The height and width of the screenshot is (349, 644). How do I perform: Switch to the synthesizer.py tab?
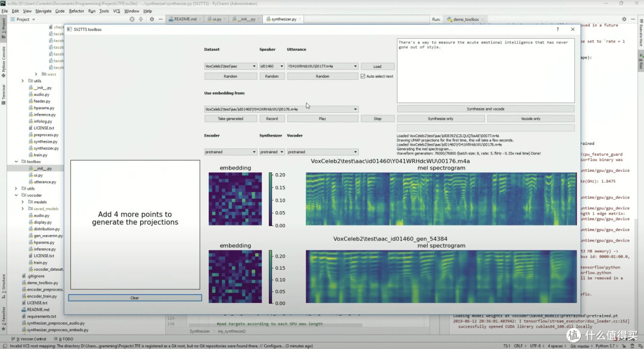283,19
